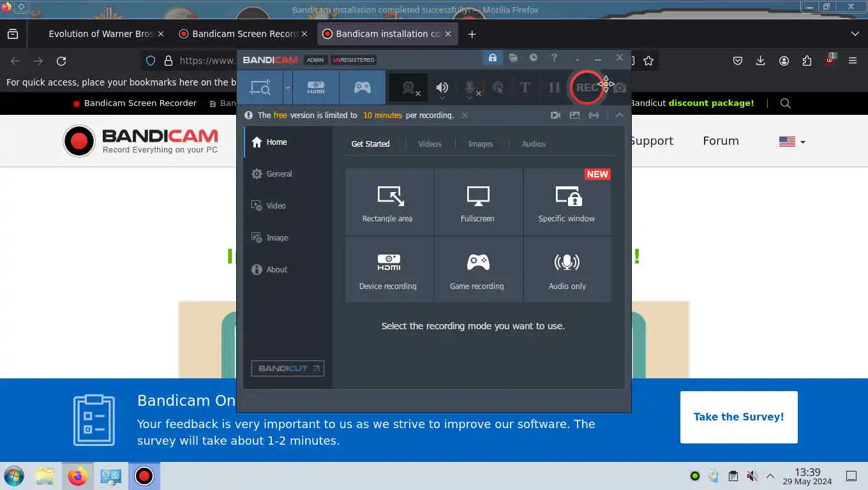Click the website search magnifier icon
The width and height of the screenshot is (868, 490).
coord(786,103)
